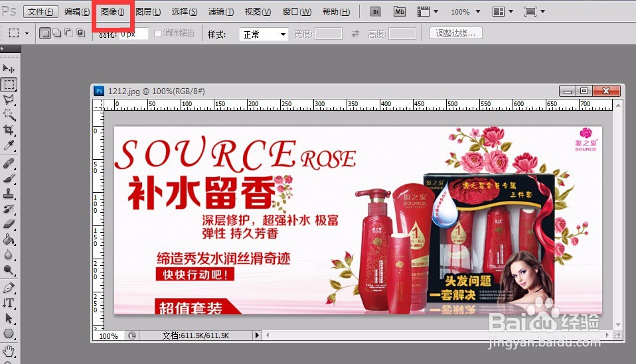Select the Move tool

tap(9, 68)
